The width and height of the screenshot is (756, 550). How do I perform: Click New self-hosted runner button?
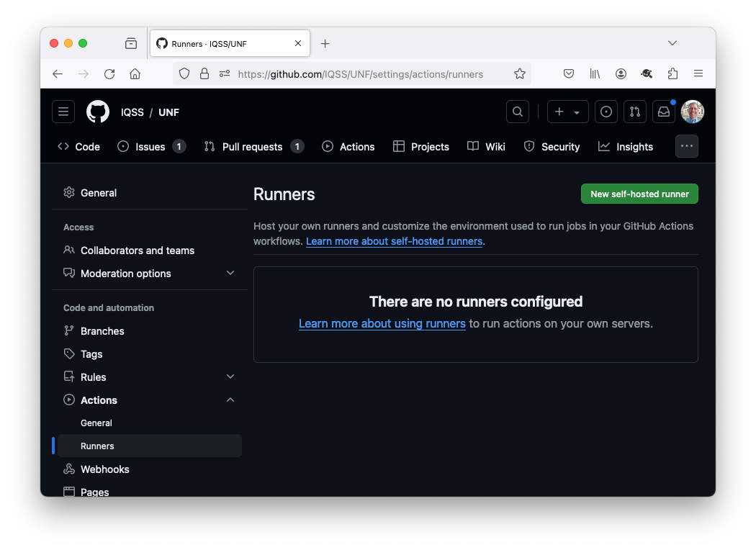(639, 194)
